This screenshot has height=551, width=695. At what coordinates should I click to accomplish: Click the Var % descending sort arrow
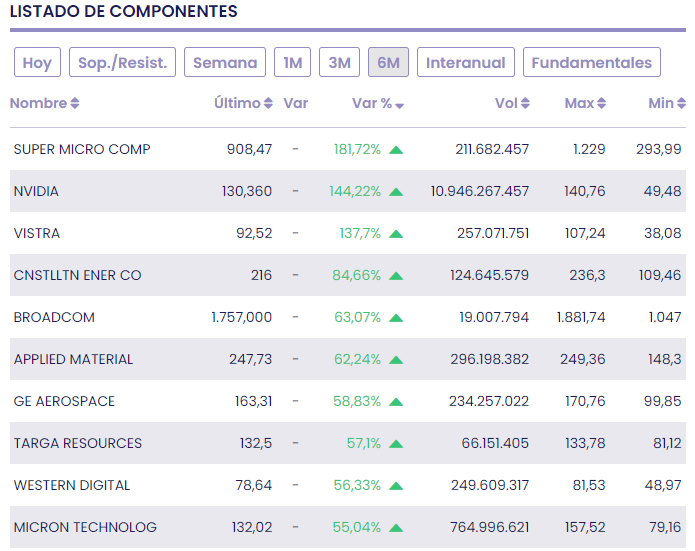tap(400, 105)
